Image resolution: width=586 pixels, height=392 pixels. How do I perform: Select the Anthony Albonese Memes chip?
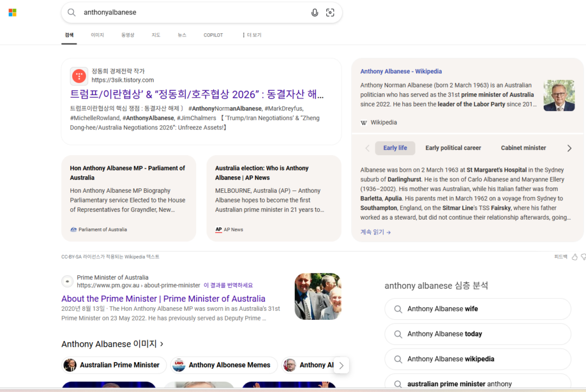click(x=224, y=365)
